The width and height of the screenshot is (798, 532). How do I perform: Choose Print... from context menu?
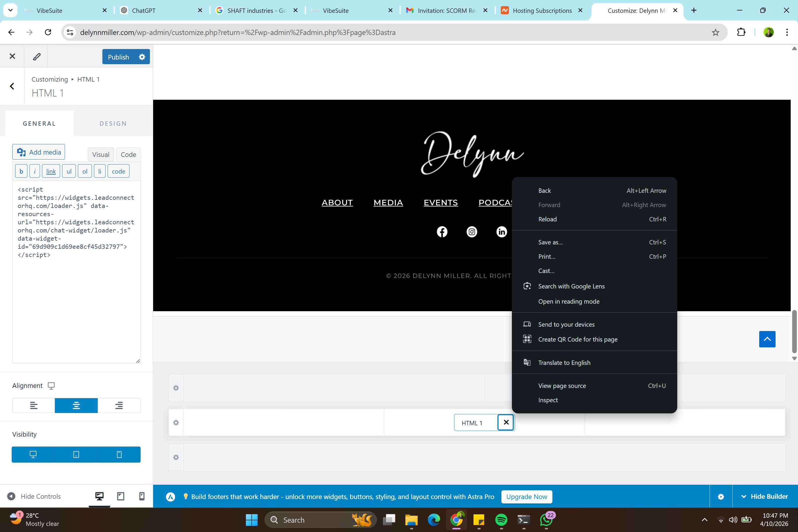tap(594, 256)
